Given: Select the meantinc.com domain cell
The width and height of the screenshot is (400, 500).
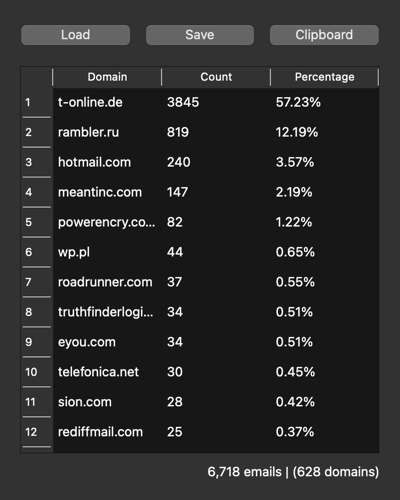Looking at the screenshot, I should 107,192.
